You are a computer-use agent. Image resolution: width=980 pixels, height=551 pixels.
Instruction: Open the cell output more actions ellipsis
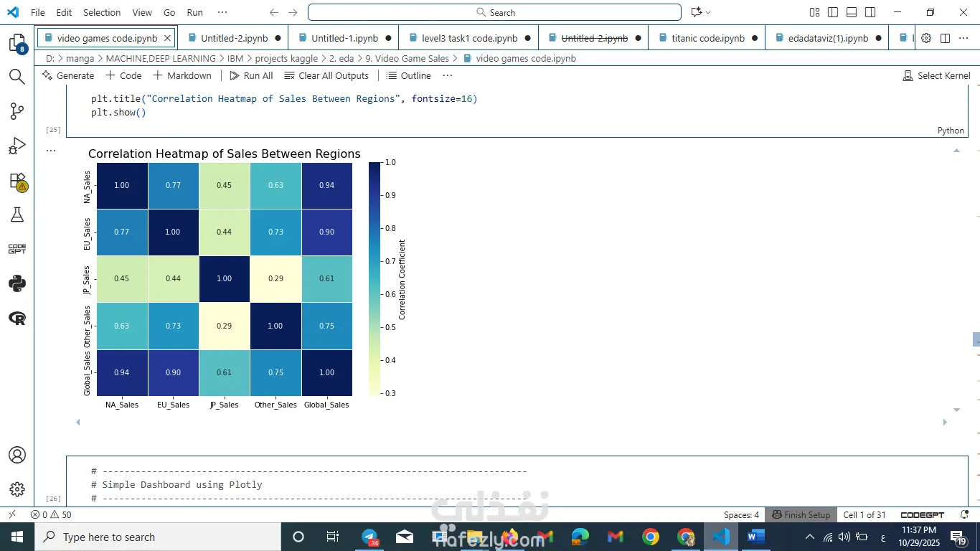point(51,151)
